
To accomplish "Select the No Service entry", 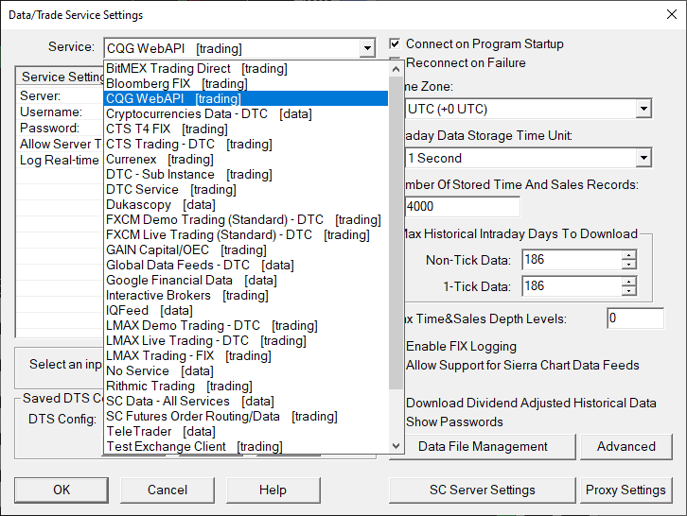I will tap(246, 371).
